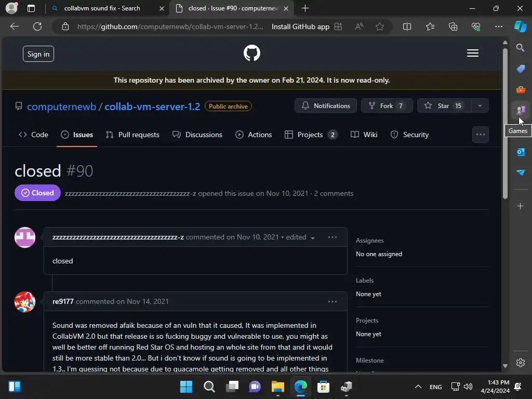This screenshot has width=532, height=399.
Task: Expand the edited history dropdown on first comment
Action: 300,237
